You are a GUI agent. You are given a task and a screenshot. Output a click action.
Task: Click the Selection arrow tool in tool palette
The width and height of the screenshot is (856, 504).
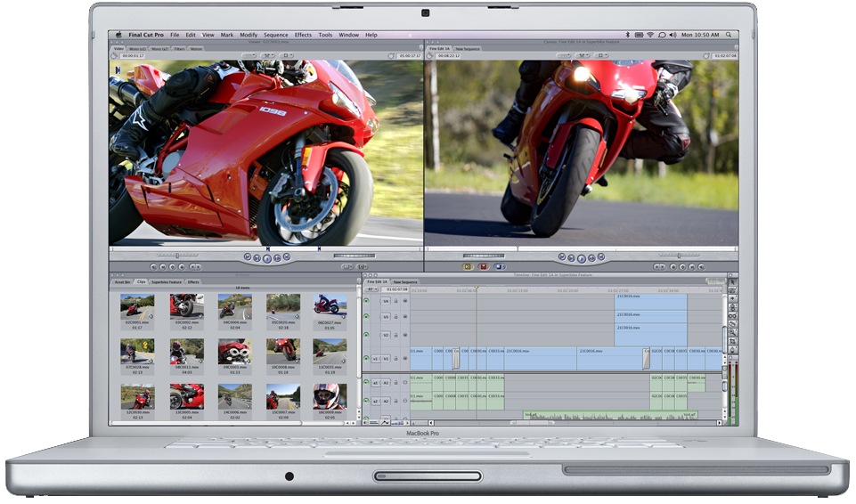tap(732, 282)
